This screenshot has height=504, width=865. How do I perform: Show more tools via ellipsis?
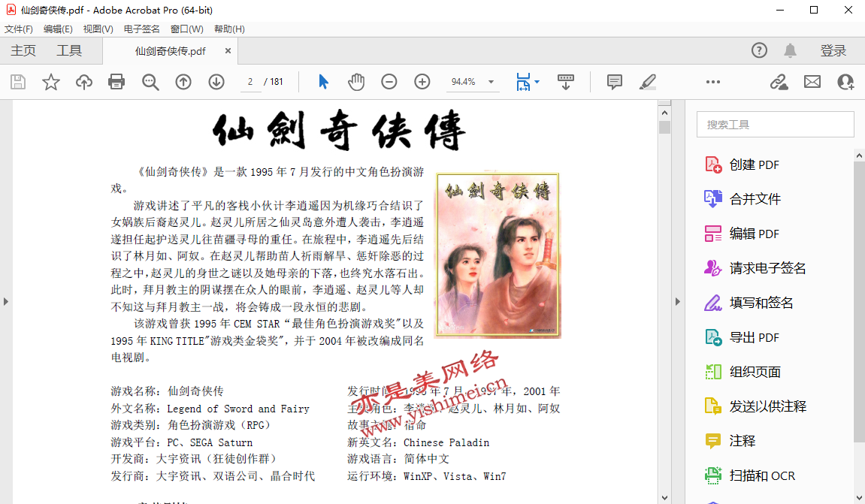click(712, 82)
